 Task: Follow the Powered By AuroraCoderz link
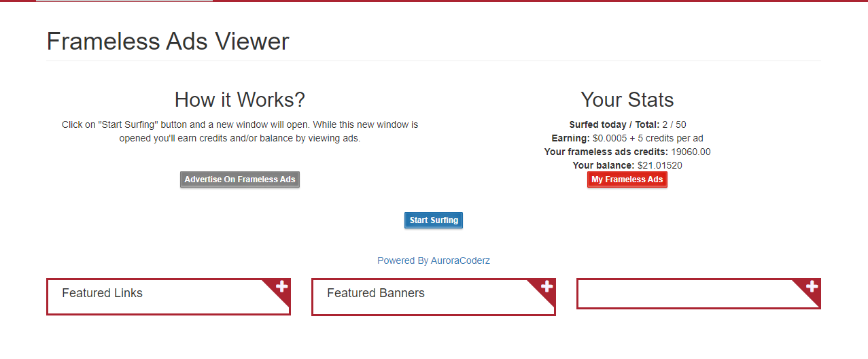(x=434, y=260)
